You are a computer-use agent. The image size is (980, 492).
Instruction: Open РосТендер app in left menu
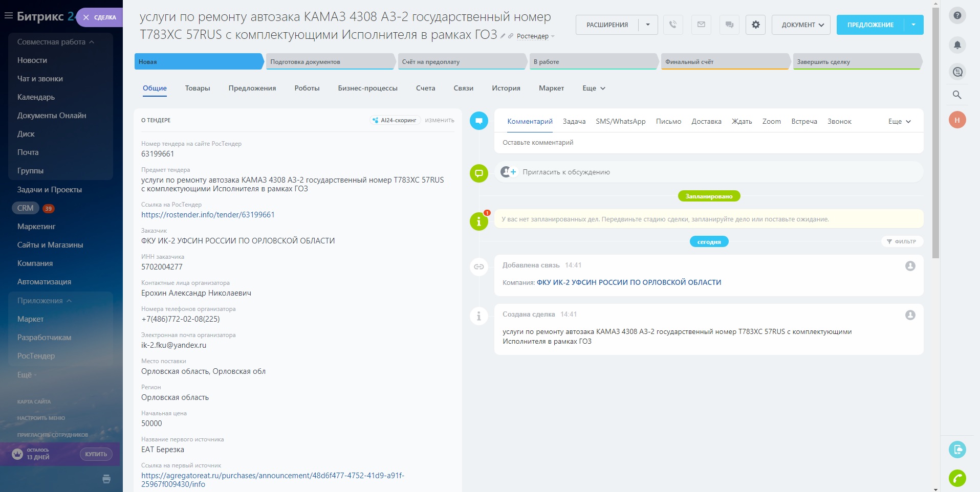pyautogui.click(x=36, y=356)
